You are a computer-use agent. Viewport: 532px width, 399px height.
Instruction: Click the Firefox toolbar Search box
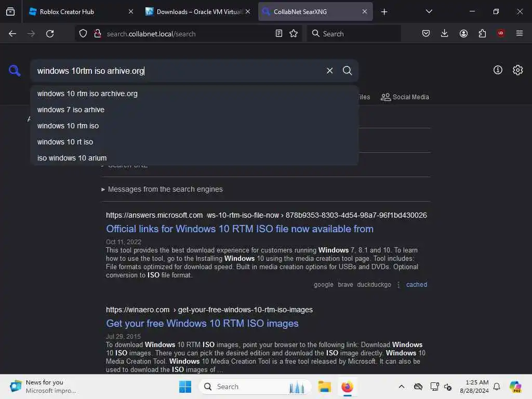tap(353, 34)
